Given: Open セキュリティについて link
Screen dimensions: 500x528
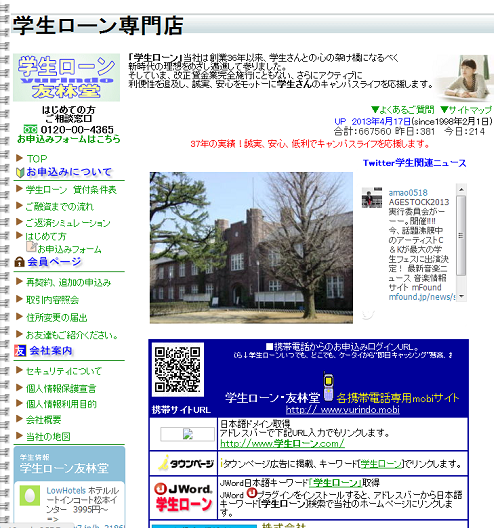Looking at the screenshot, I should tap(64, 371).
